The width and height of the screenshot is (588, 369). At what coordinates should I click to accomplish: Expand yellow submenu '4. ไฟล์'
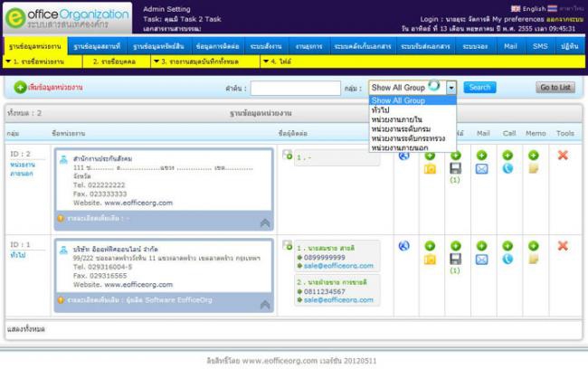277,61
